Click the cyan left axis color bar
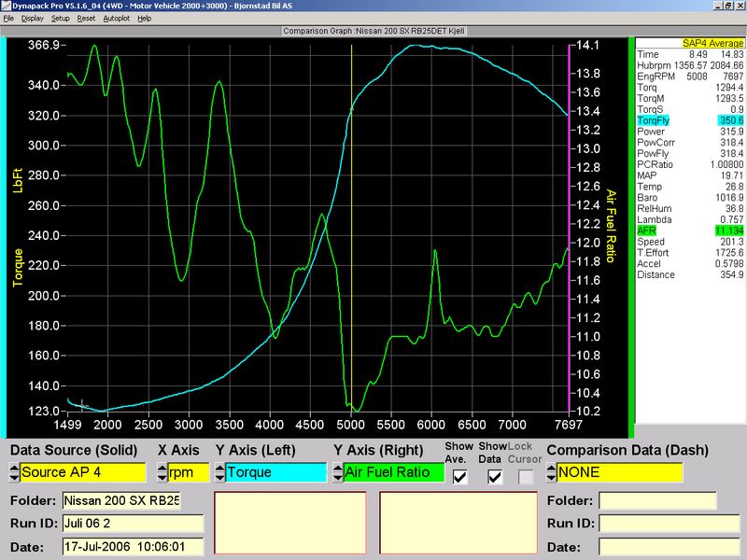Viewport: 747px width, 560px height. 3,237
